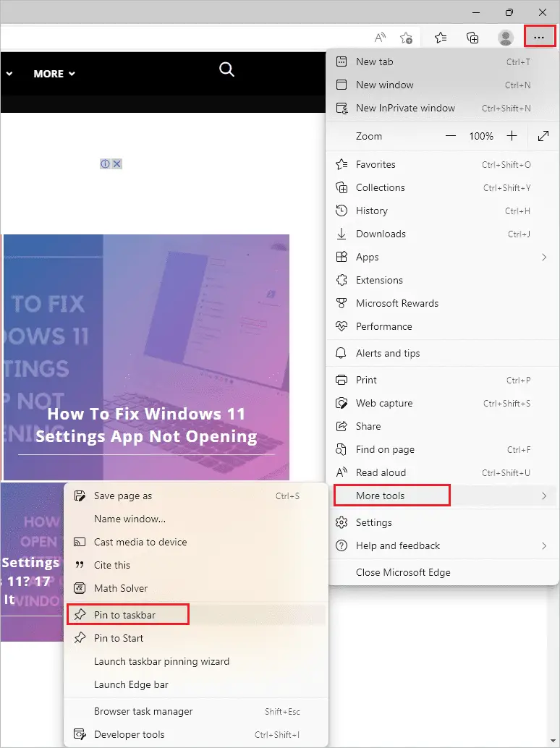
Task: Click the ad info icon
Action: pyautogui.click(x=105, y=163)
